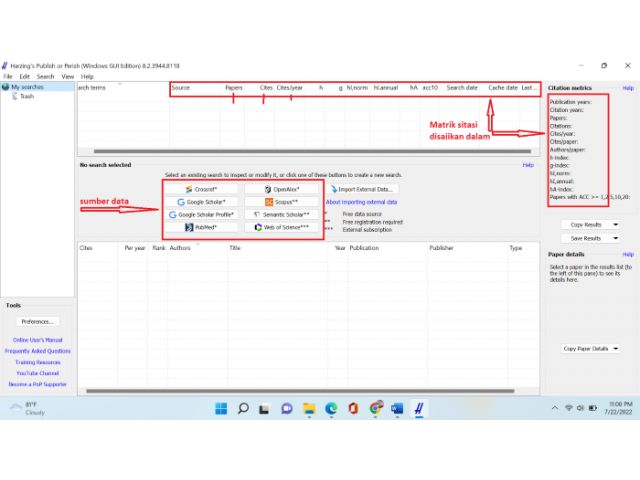This screenshot has width=640, height=480.
Task: Sort searches by Search date column
Action: coord(462,88)
